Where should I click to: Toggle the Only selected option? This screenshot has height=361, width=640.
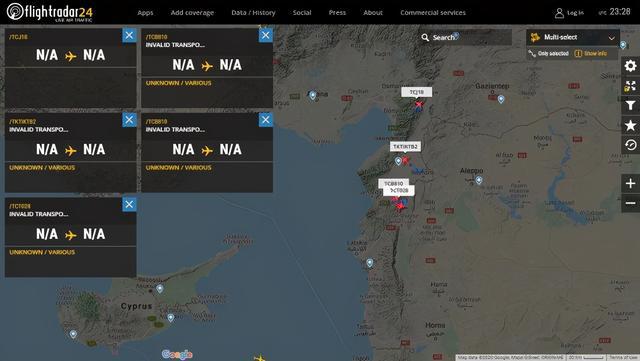click(549, 53)
